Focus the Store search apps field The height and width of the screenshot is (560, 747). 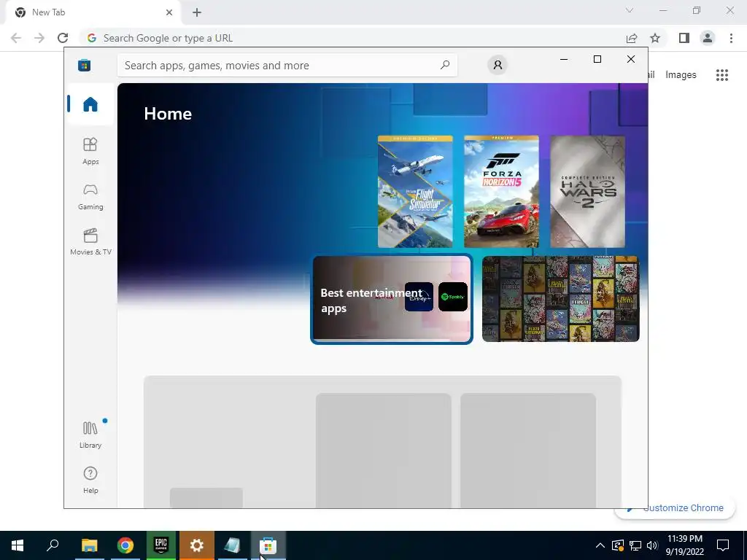pos(287,65)
